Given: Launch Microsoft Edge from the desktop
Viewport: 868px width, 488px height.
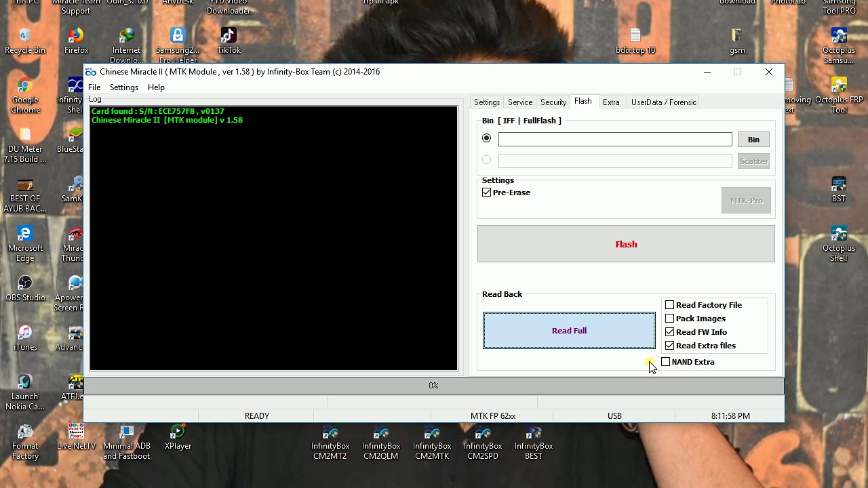Looking at the screenshot, I should pos(25,244).
